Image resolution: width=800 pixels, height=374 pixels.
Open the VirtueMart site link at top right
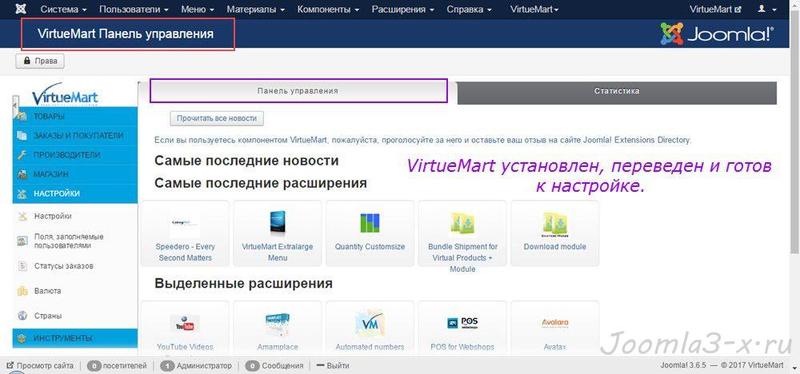pyautogui.click(x=715, y=9)
